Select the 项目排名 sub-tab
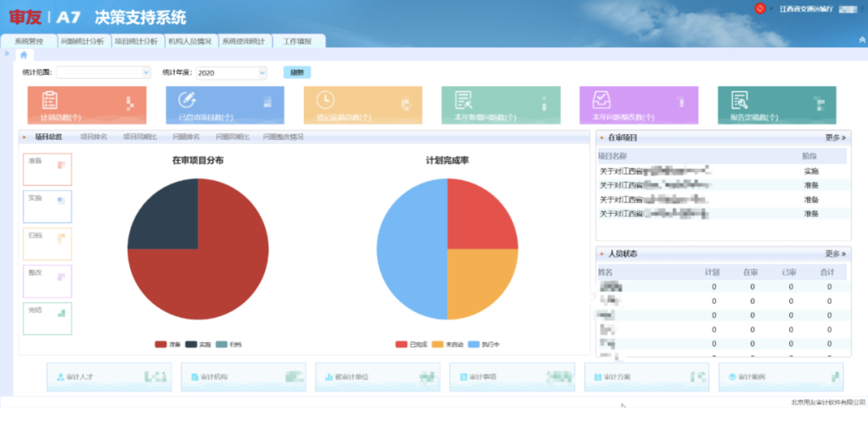The image size is (868, 421). coord(94,137)
